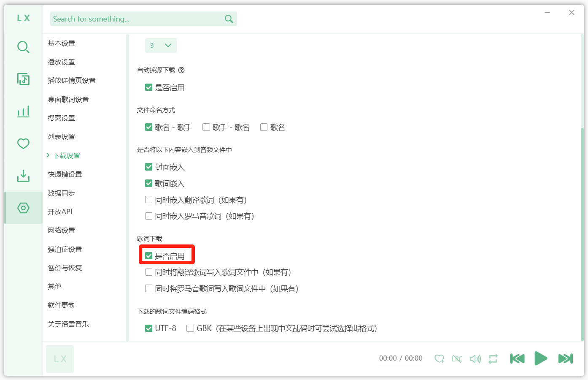Viewport: 588px width, 380px height.
Task: Skip to the next track
Action: (565, 358)
